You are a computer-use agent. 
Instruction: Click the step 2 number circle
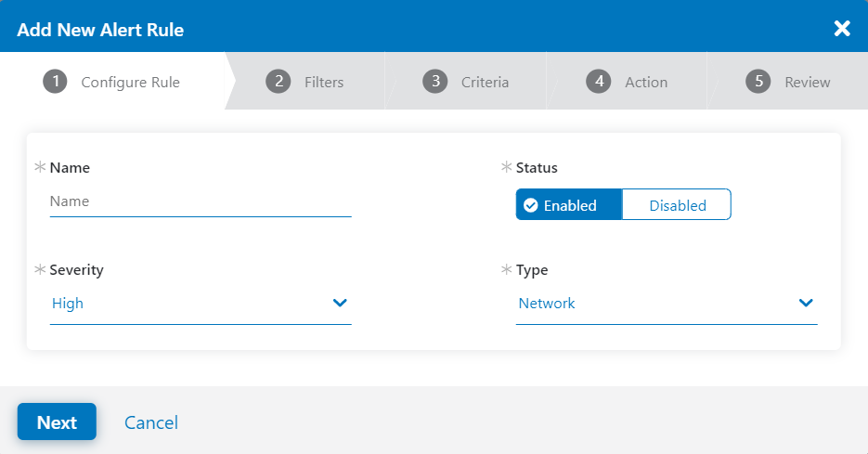click(278, 82)
